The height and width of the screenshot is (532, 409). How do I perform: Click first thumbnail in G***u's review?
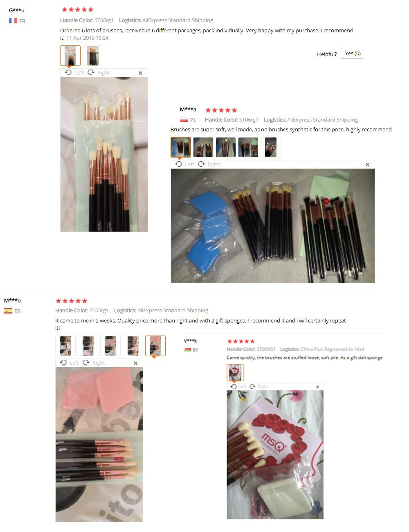tap(70, 56)
